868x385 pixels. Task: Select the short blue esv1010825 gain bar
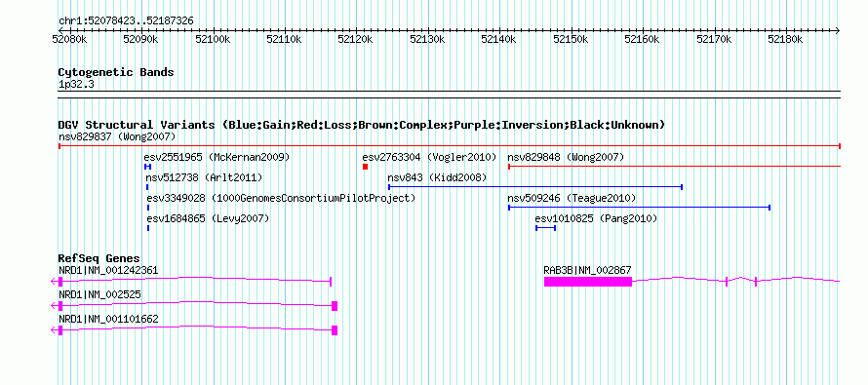[546, 228]
